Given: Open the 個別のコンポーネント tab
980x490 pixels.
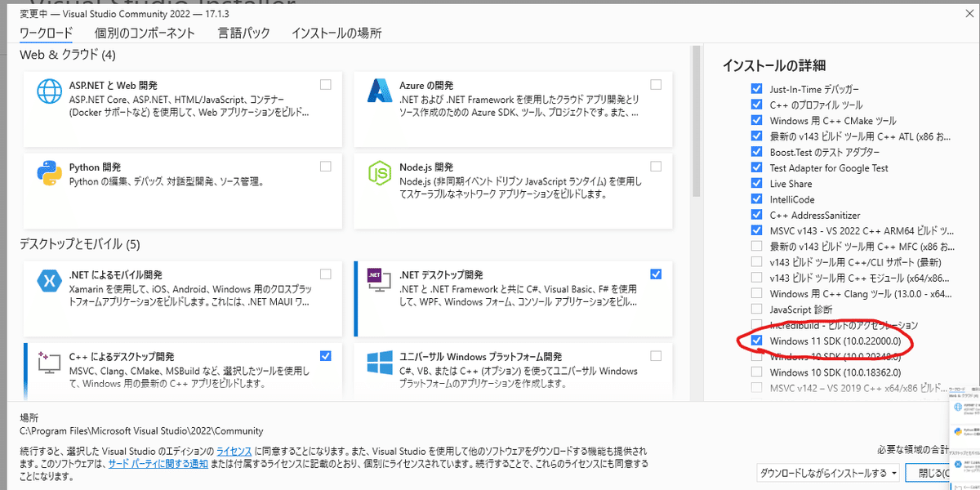Looking at the screenshot, I should 144,33.
